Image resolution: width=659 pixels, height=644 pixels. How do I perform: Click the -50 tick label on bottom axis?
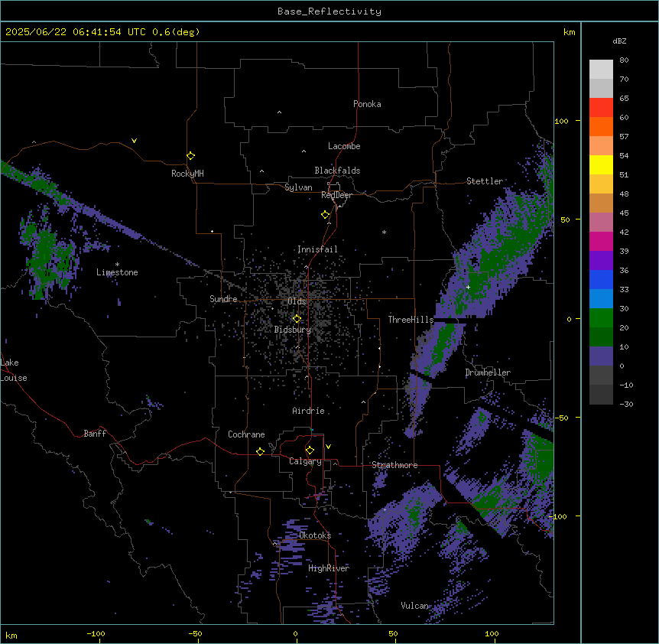[x=195, y=633]
